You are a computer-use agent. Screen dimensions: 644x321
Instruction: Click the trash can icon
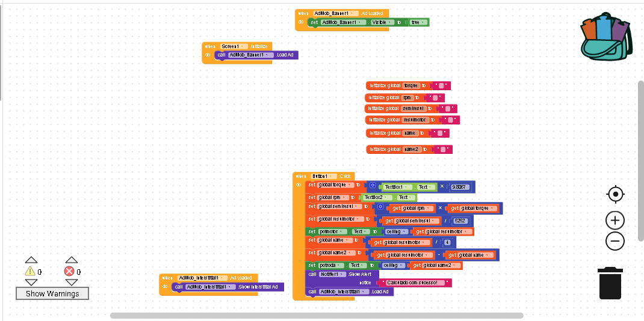point(610,283)
